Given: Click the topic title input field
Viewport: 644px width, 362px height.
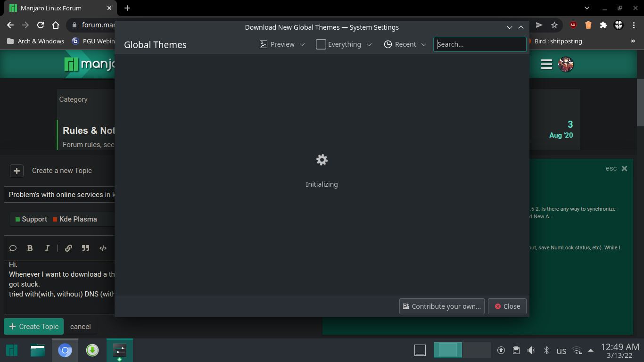Looking at the screenshot, I should (x=59, y=194).
